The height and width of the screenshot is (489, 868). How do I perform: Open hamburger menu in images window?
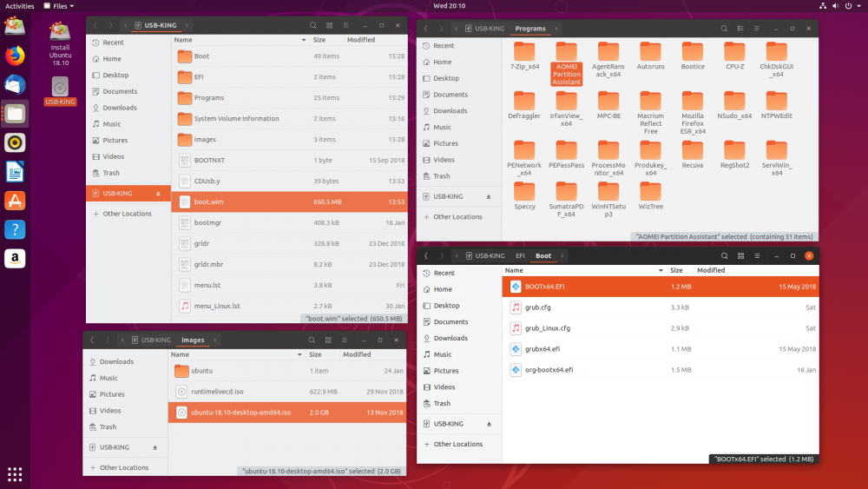pos(345,340)
